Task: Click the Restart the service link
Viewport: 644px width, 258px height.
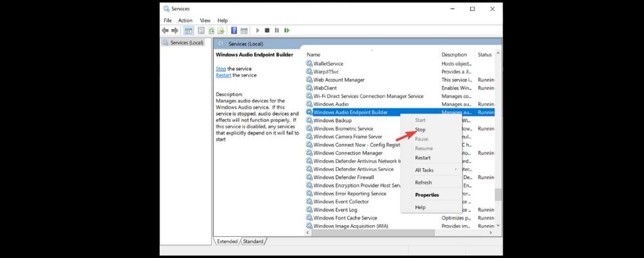Action: (224, 75)
